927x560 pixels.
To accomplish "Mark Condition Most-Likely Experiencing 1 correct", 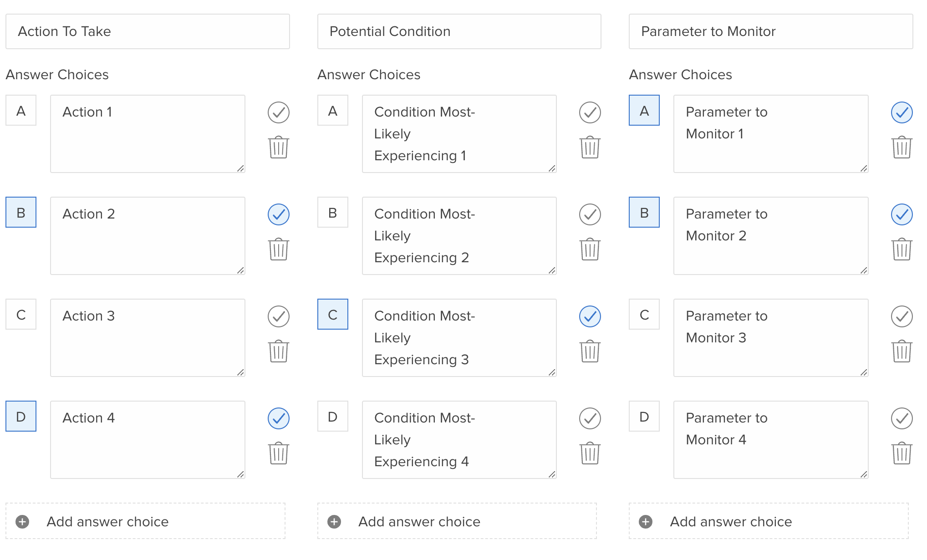I will [590, 112].
